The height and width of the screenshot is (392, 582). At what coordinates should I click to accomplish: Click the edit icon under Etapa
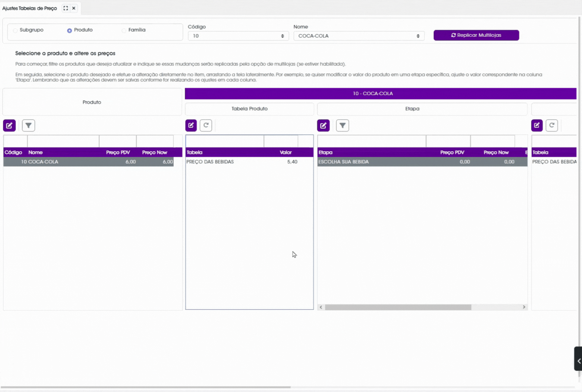click(x=323, y=125)
